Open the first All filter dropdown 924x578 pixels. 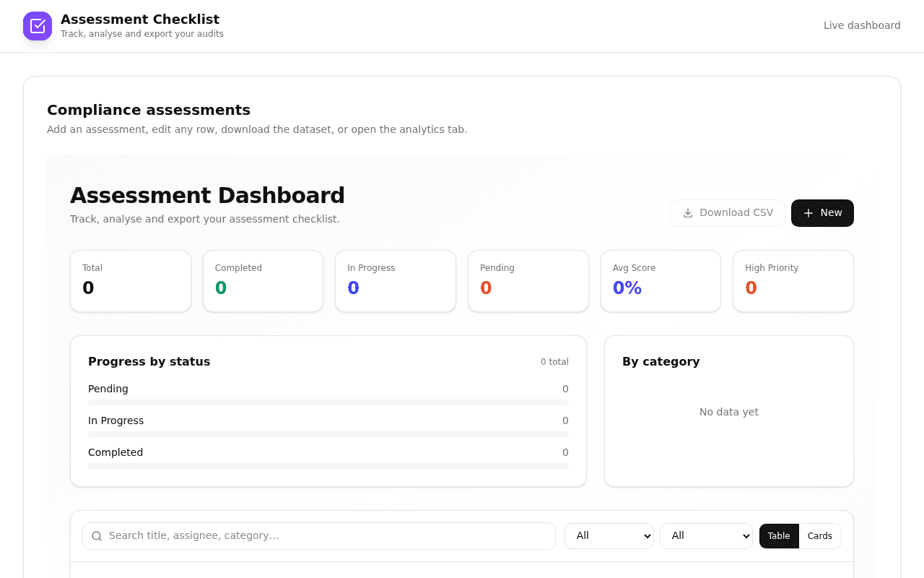pyautogui.click(x=609, y=536)
